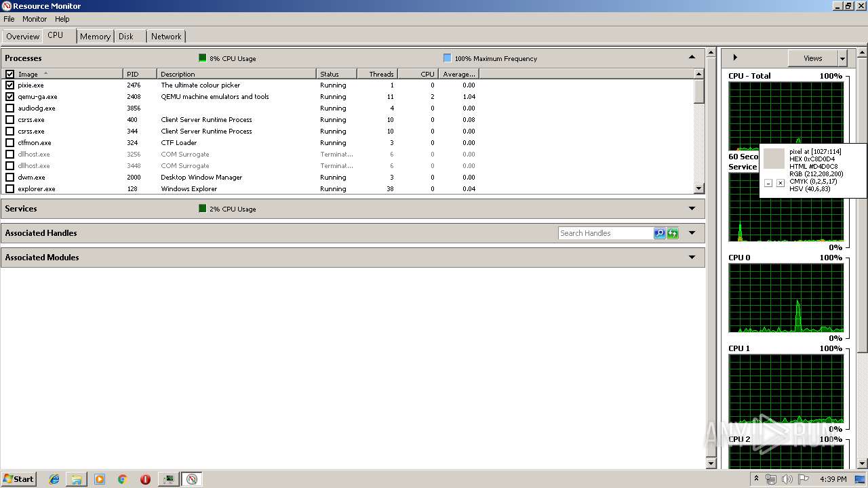Screen dimensions: 868x488
Task: Sort by the PID column header
Action: point(140,74)
